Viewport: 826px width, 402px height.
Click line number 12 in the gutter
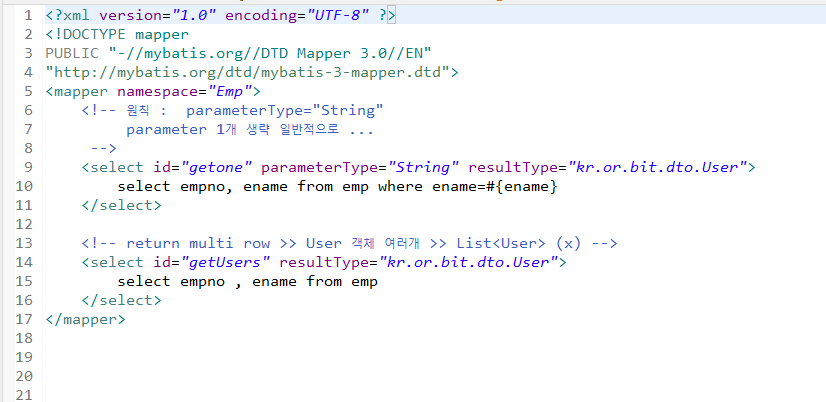click(x=25, y=224)
